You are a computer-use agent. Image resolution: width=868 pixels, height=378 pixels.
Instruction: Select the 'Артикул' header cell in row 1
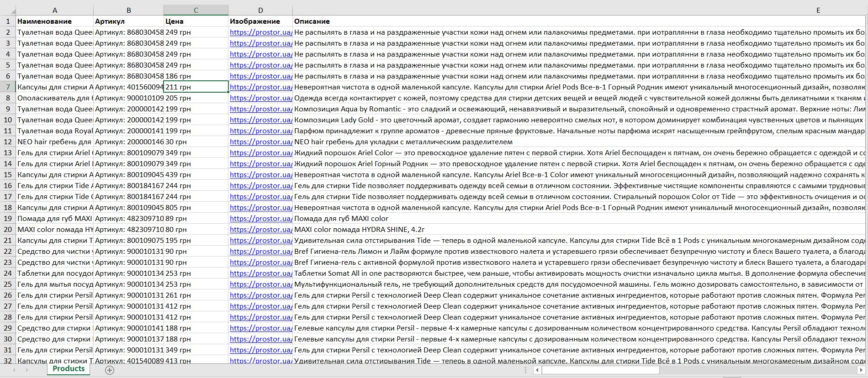click(x=128, y=21)
